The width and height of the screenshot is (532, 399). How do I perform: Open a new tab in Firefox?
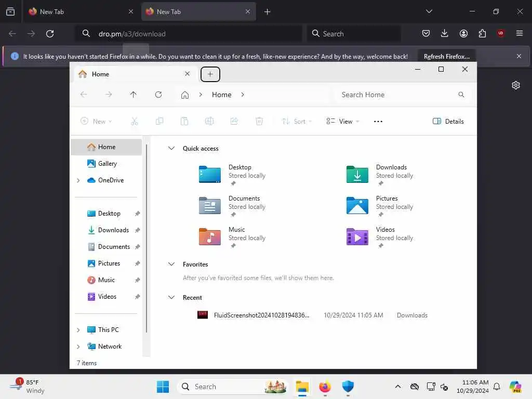tap(268, 11)
